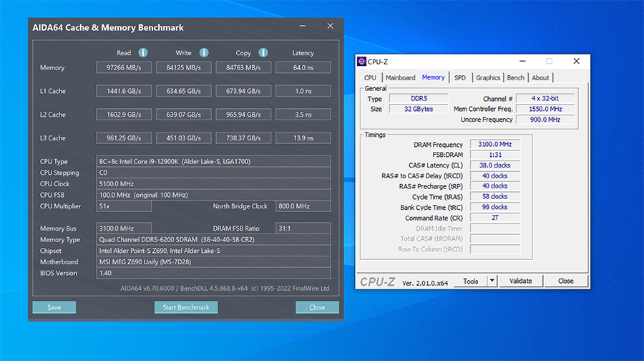
Task: Switch to the CPU tab
Action: click(x=370, y=78)
